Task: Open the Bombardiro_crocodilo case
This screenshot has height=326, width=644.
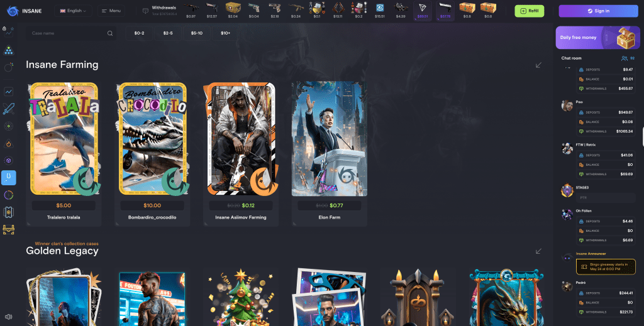Action: (x=152, y=154)
